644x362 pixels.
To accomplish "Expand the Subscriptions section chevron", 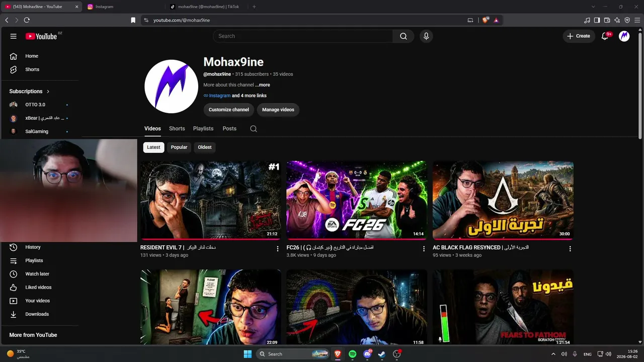I will pyautogui.click(x=48, y=92).
